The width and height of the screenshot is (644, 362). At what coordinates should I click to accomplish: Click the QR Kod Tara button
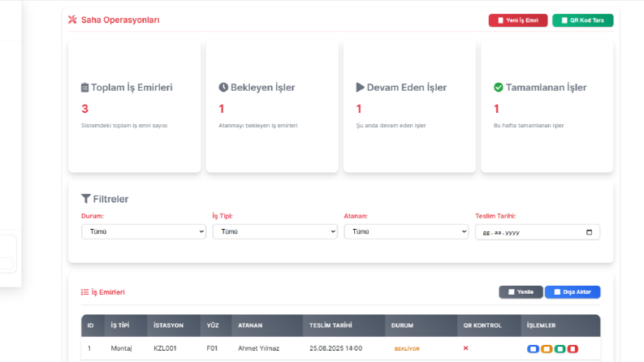583,20
